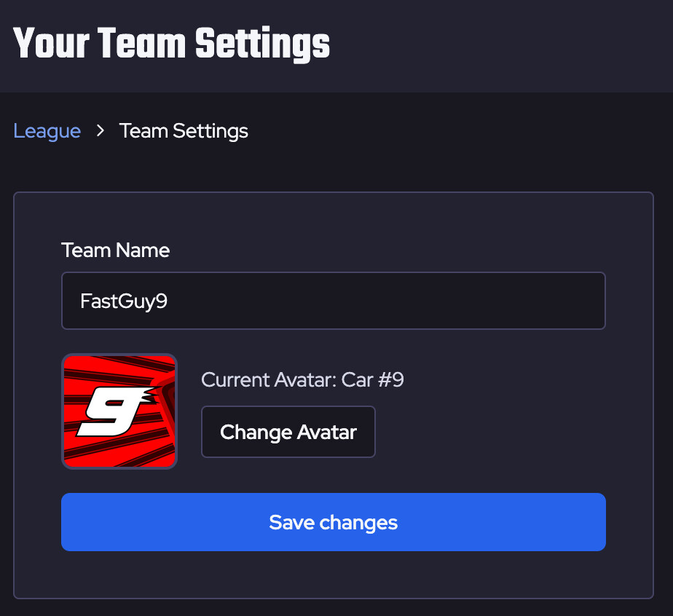This screenshot has height=616, width=673.
Task: Click inside the FastGuy9 text box
Action: click(333, 300)
